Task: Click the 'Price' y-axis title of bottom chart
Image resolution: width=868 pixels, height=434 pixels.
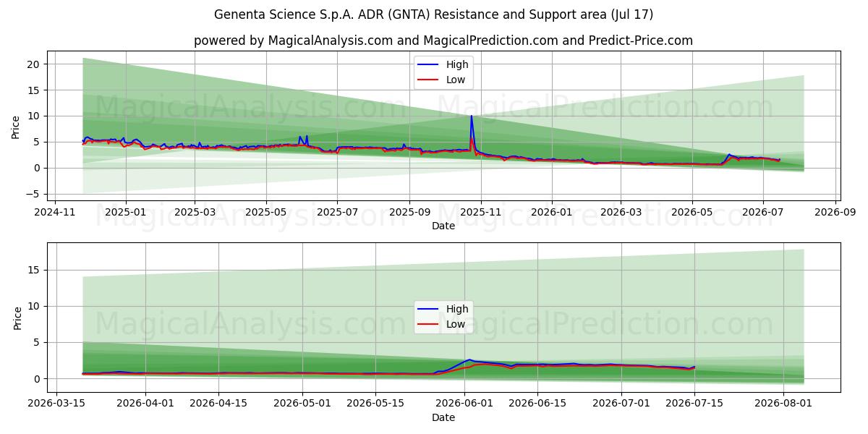Action: [x=17, y=318]
